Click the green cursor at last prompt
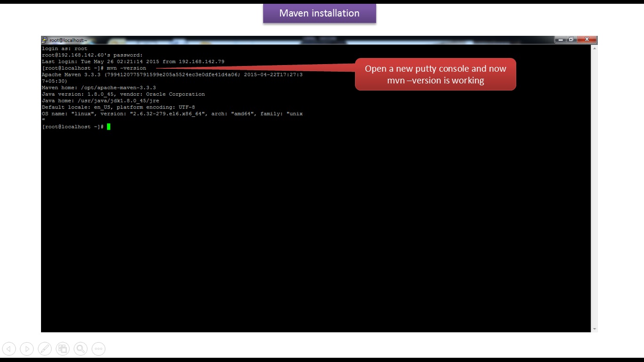This screenshot has height=362, width=644. pos(108,127)
